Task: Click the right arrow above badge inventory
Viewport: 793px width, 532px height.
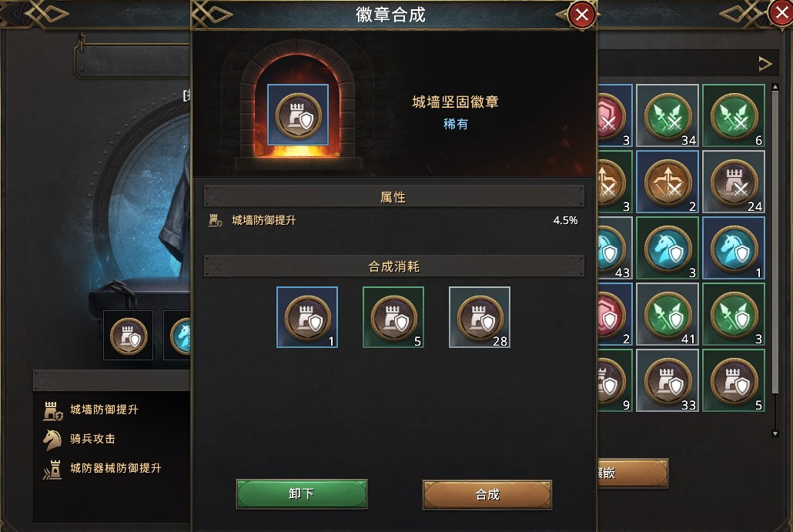Action: [765, 64]
